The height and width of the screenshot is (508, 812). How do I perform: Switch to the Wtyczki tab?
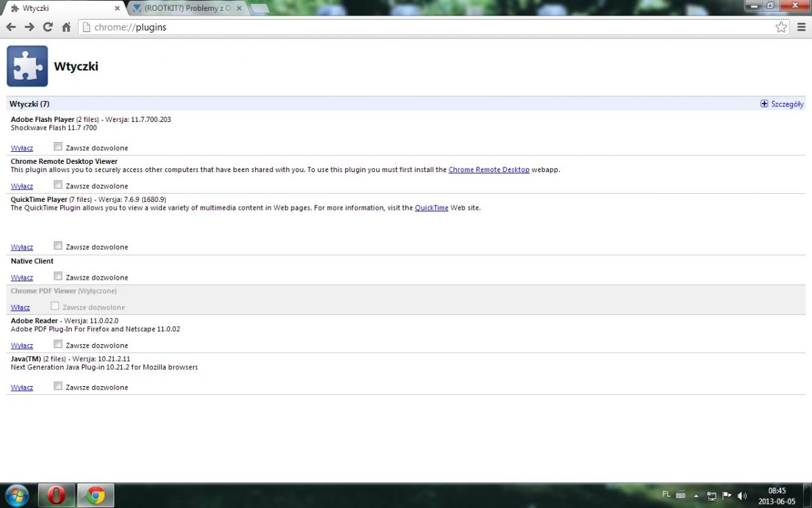tap(64, 8)
